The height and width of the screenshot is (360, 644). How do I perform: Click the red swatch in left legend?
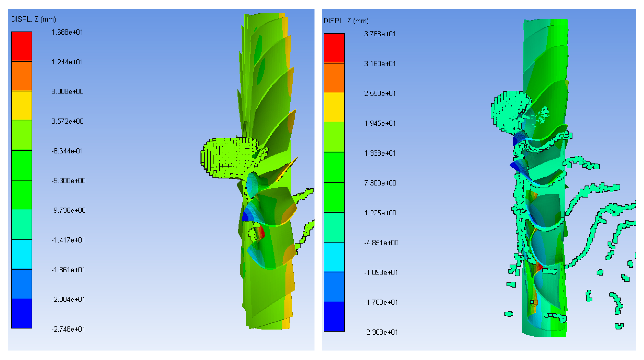click(x=22, y=46)
